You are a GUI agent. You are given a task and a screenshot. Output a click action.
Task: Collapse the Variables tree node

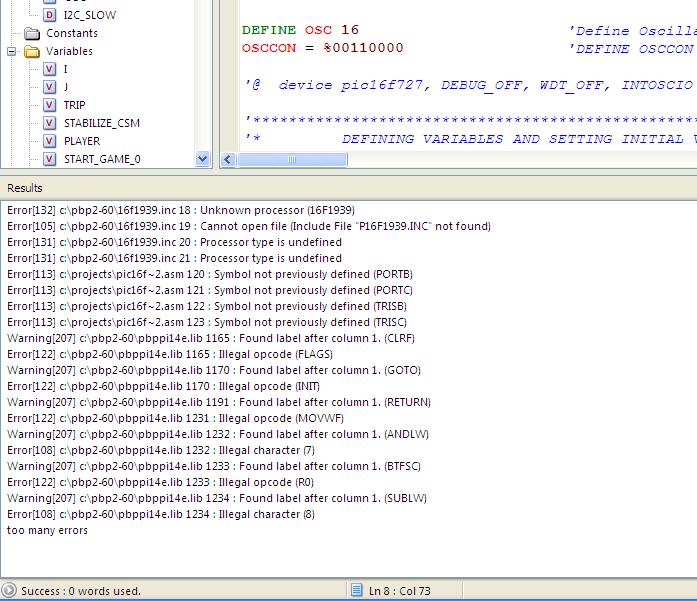pyautogui.click(x=12, y=51)
